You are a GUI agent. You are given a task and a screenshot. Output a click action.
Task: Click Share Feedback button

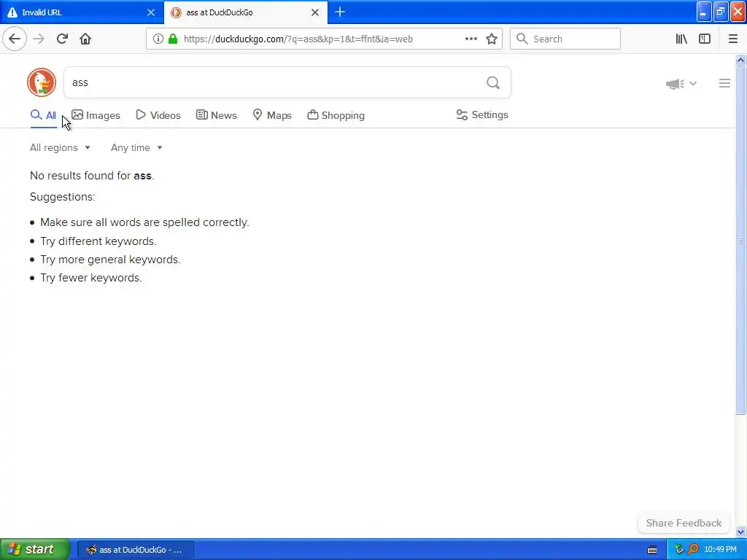[x=684, y=523]
